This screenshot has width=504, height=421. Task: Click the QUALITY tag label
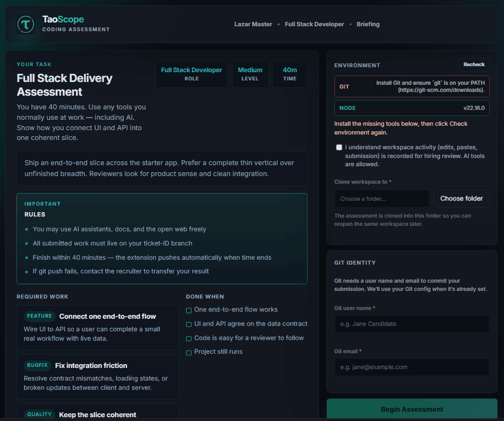pos(39,414)
